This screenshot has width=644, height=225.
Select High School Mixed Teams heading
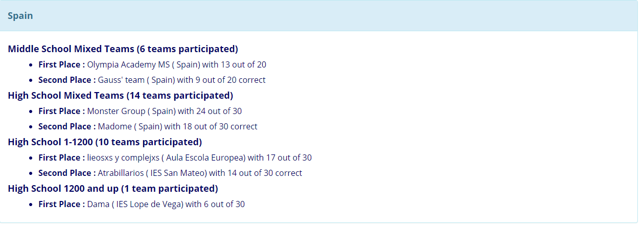click(x=121, y=96)
